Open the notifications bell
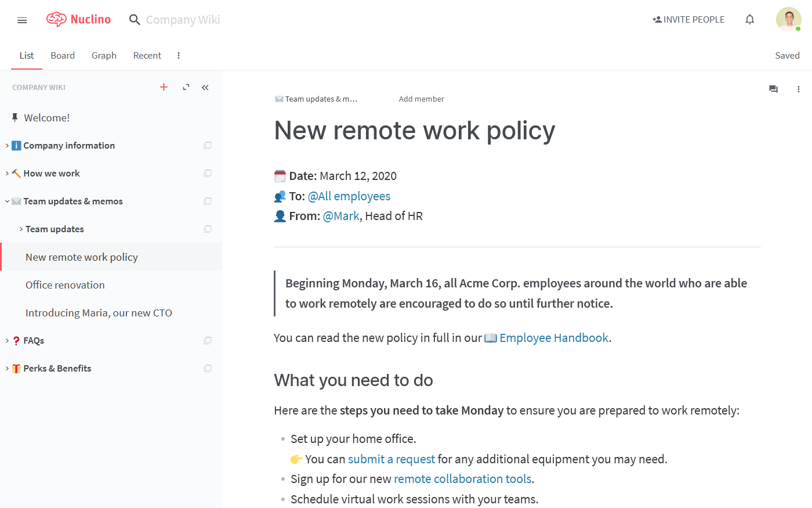Screen dimensions: 812x508 (749, 19)
